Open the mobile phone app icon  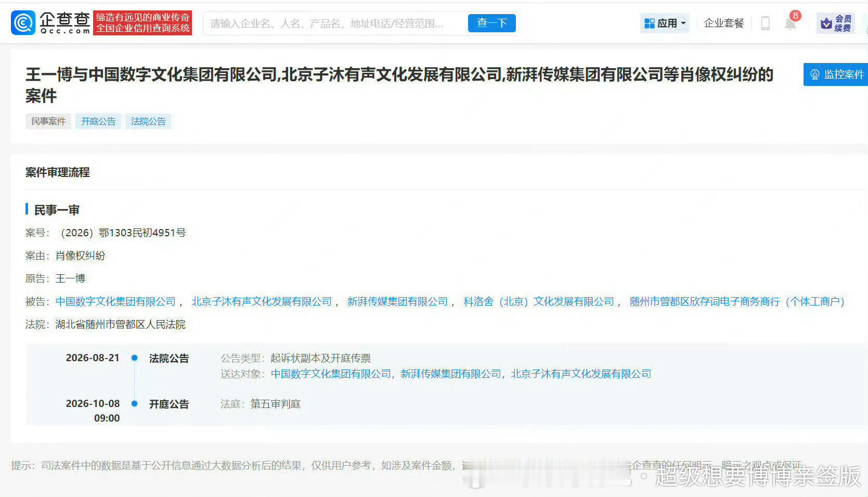[765, 23]
